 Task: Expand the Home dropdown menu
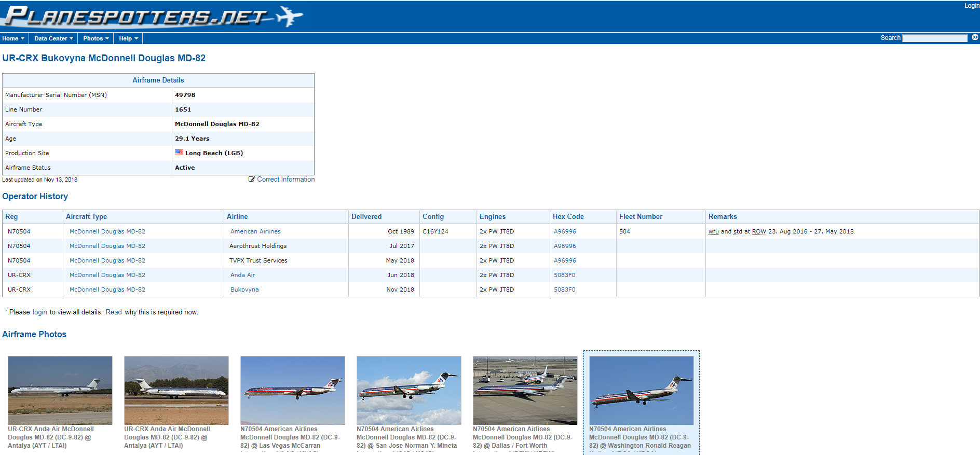[13, 38]
